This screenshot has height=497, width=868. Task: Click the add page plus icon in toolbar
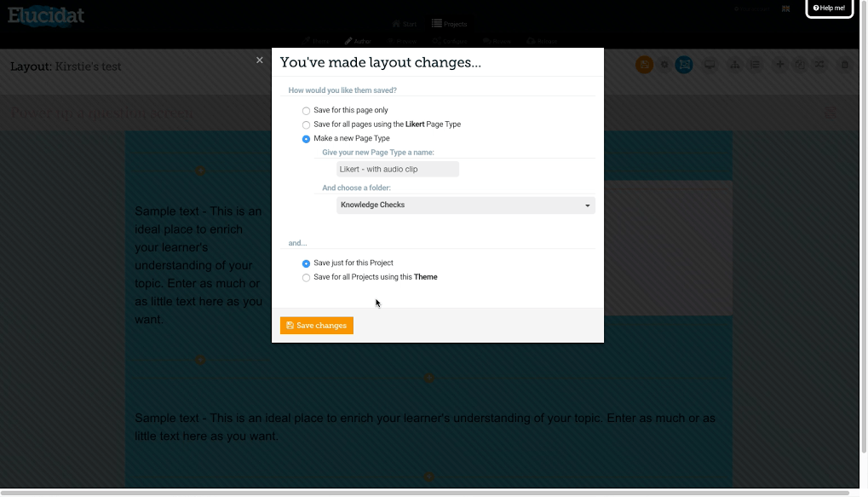tap(780, 65)
